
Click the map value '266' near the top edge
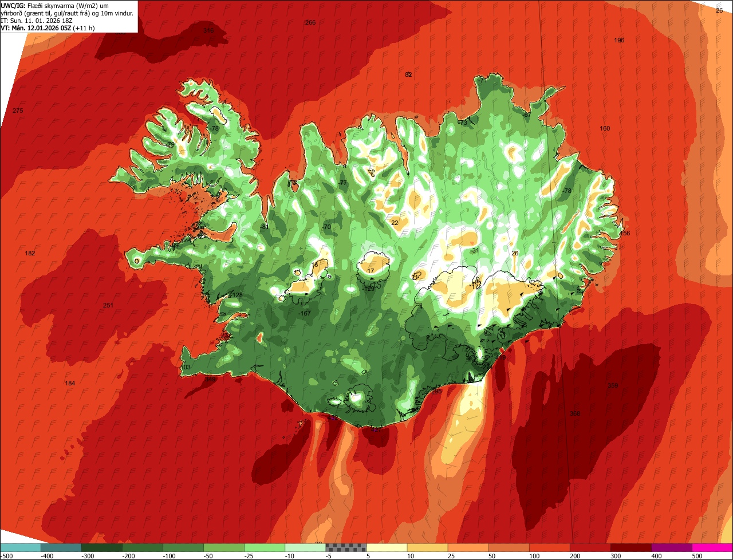pos(310,22)
